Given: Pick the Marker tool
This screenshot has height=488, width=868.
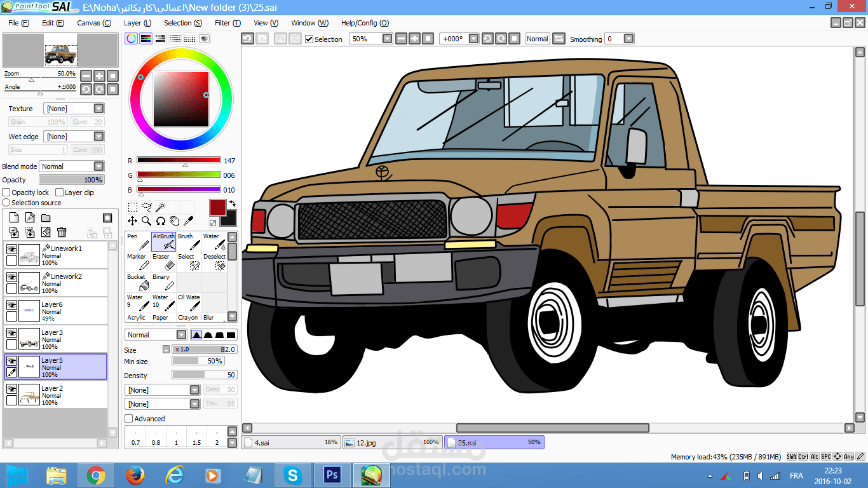Looking at the screenshot, I should (137, 262).
